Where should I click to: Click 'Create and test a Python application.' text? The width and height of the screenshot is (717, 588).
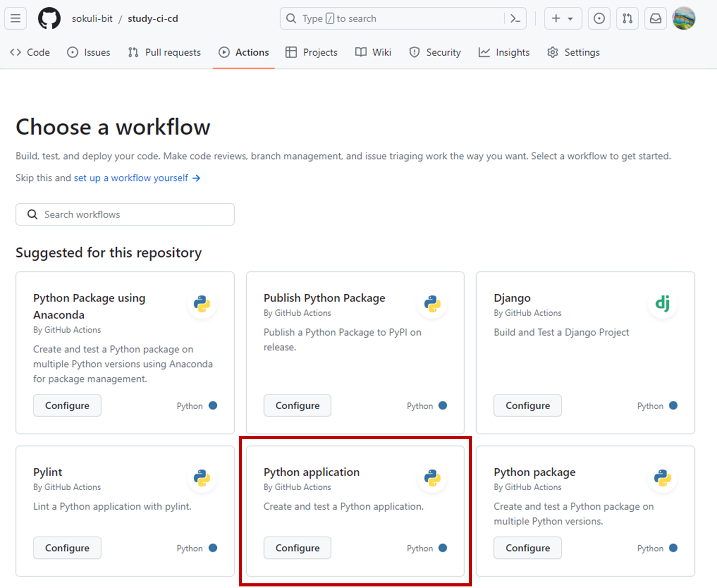343,506
